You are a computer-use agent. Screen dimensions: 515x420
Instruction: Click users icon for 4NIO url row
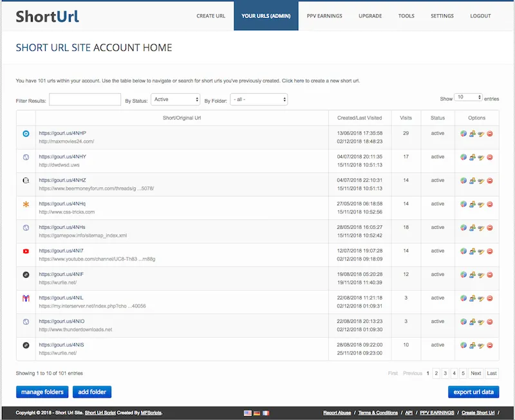tap(472, 322)
